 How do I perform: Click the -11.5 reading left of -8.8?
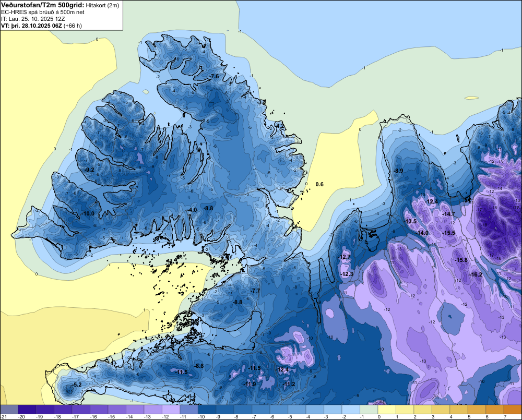(182, 372)
